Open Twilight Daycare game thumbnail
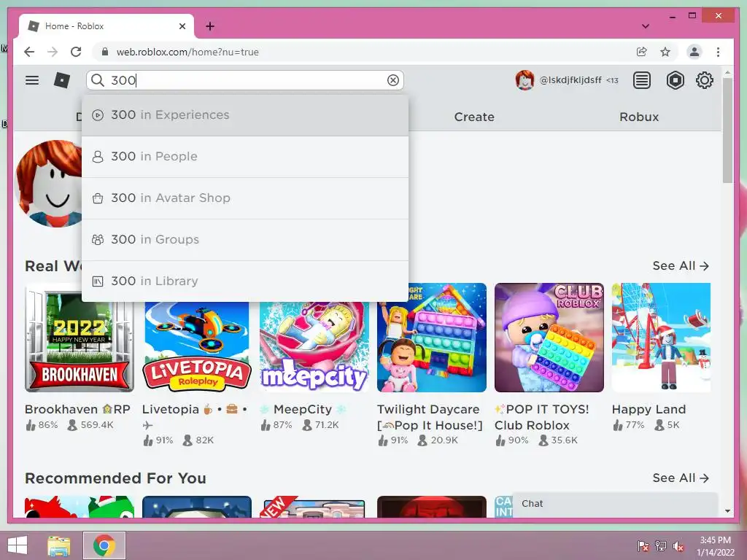This screenshot has width=747, height=560. pos(432,338)
